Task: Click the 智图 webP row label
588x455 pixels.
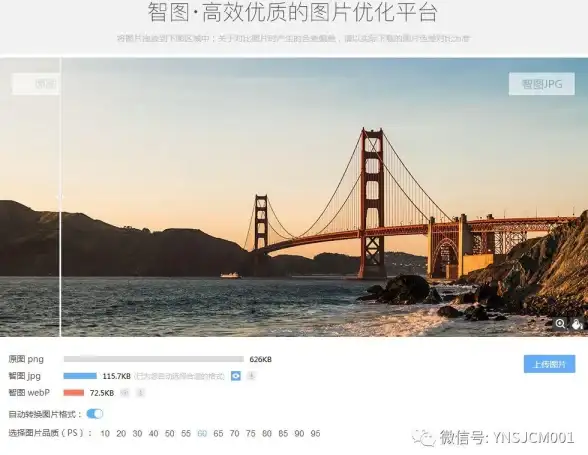Action: click(29, 393)
